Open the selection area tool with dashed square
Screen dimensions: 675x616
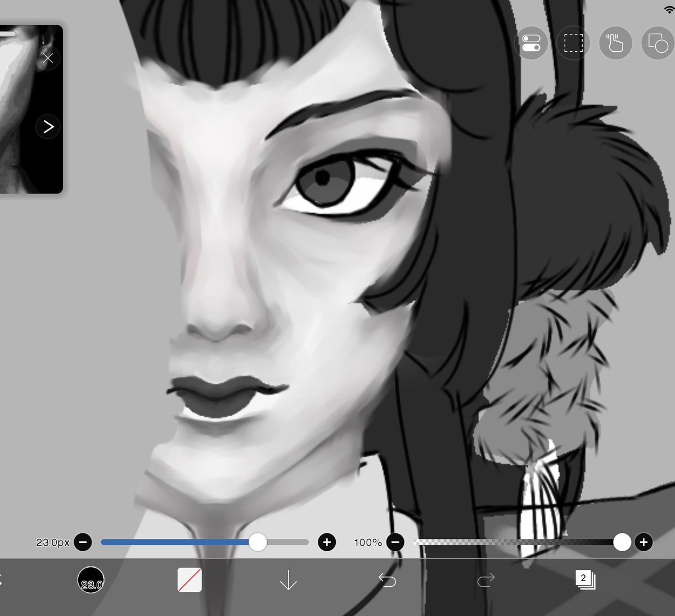[x=573, y=43]
